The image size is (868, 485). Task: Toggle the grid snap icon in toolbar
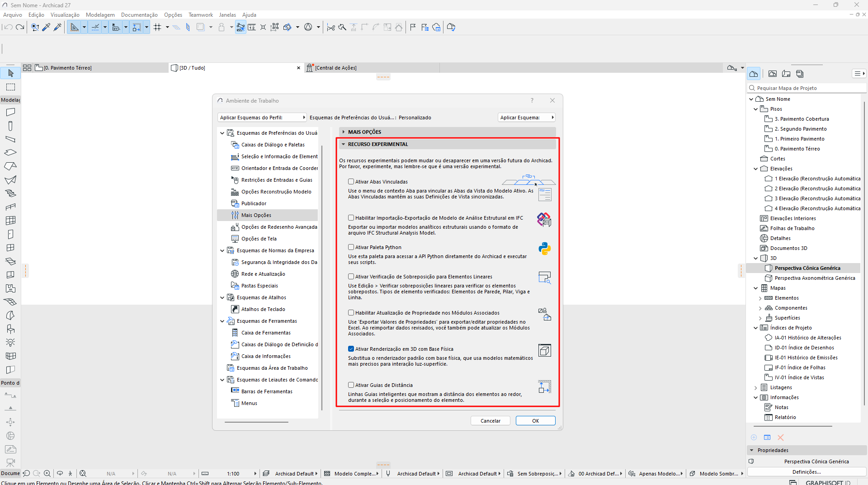pos(157,27)
